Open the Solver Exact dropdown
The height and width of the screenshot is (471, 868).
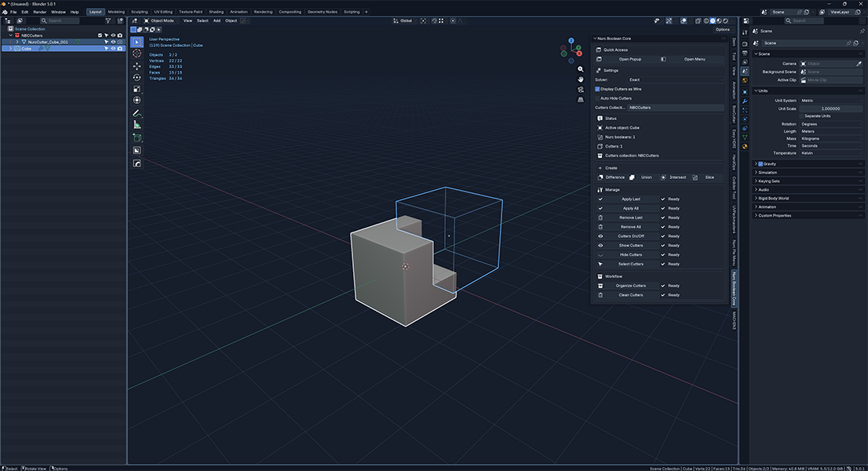coord(676,80)
